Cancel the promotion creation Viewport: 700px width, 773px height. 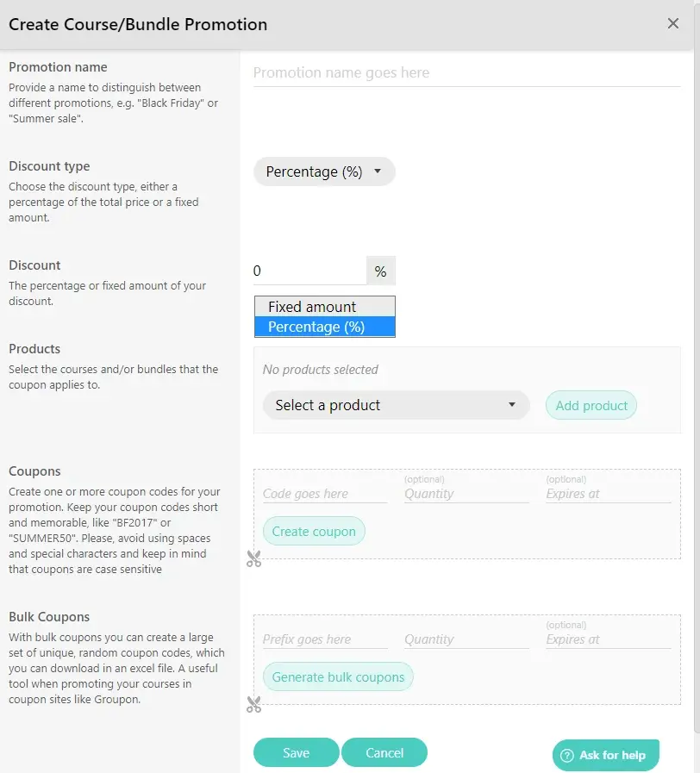click(384, 753)
